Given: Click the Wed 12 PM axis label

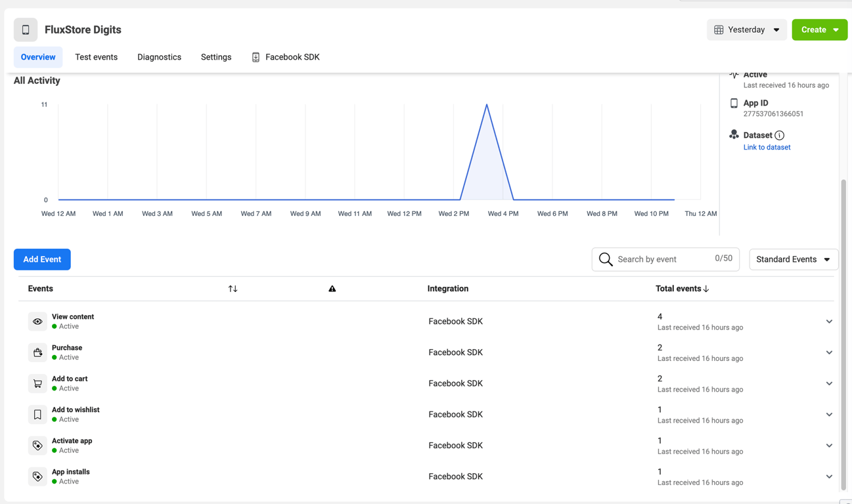Looking at the screenshot, I should [404, 213].
